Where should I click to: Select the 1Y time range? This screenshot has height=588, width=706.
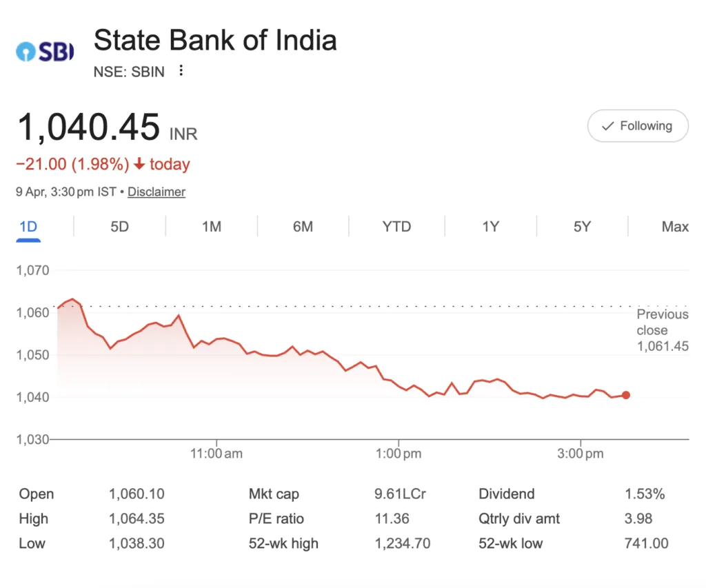[x=490, y=226]
